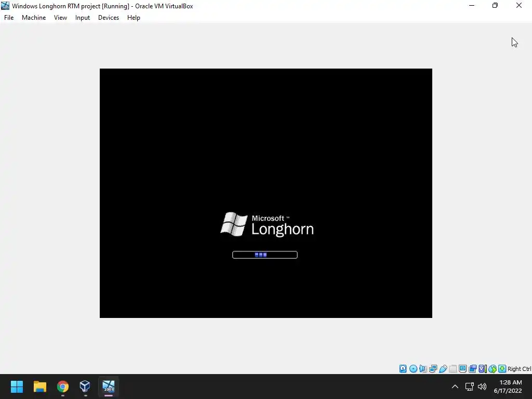The image size is (532, 399).
Task: Click the USB devices status icon
Action: [443, 369]
